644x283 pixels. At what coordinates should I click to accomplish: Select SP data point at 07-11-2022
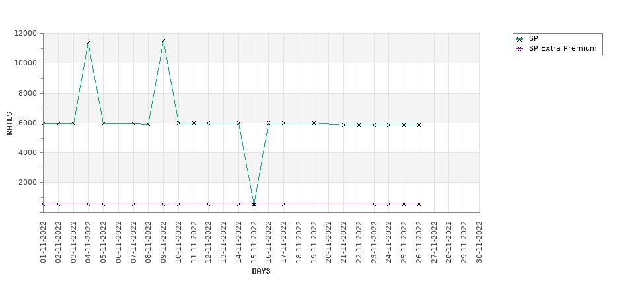tap(133, 123)
